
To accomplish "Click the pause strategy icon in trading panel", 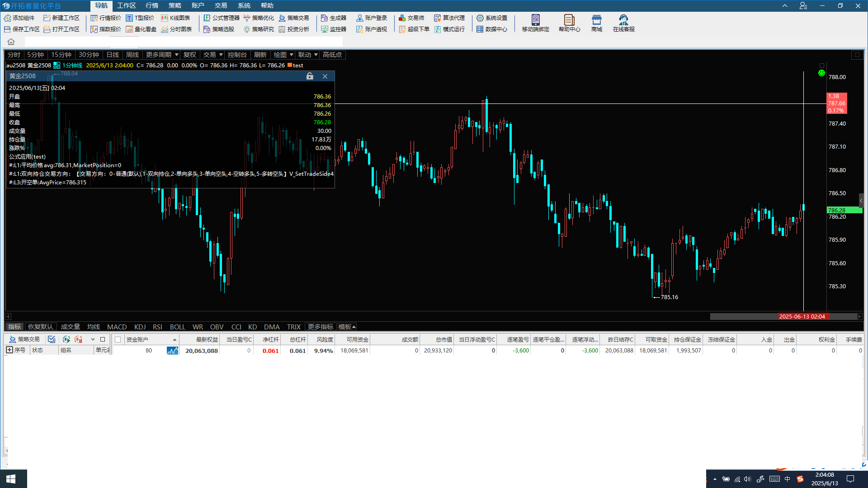I will (79, 339).
